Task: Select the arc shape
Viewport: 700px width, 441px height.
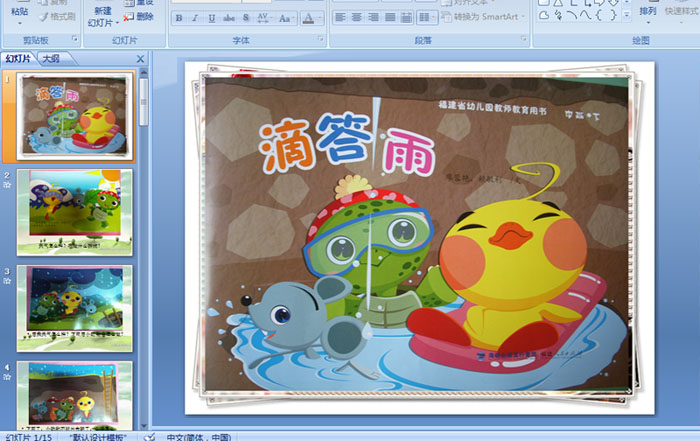Action: [571, 15]
